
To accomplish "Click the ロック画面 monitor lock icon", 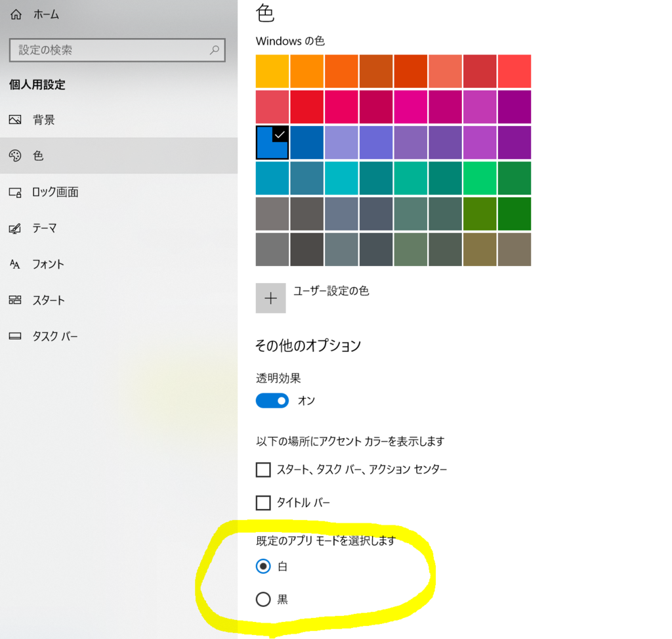I will (x=15, y=192).
